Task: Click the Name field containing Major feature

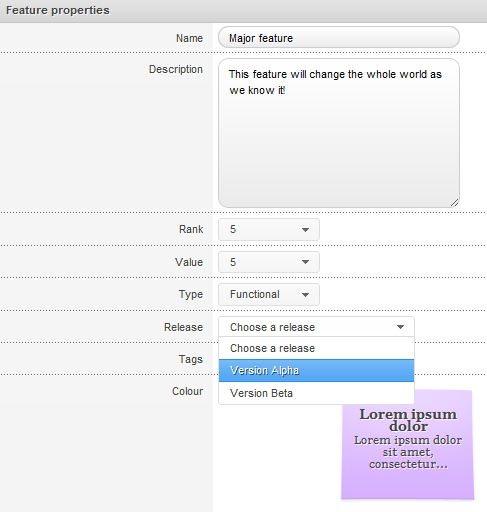Action: tap(339, 37)
